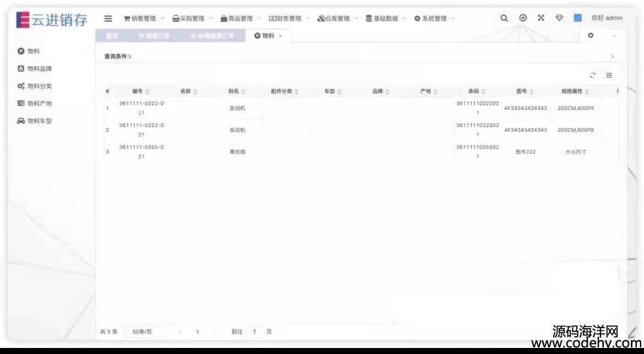The width and height of the screenshot is (644, 354).
Task: Sort by 别名 column arrows
Action: (243, 91)
